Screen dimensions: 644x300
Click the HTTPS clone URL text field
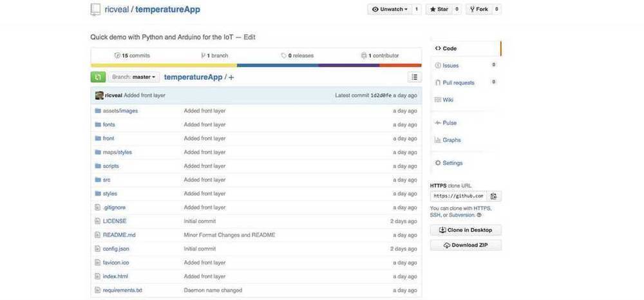pyautogui.click(x=458, y=196)
